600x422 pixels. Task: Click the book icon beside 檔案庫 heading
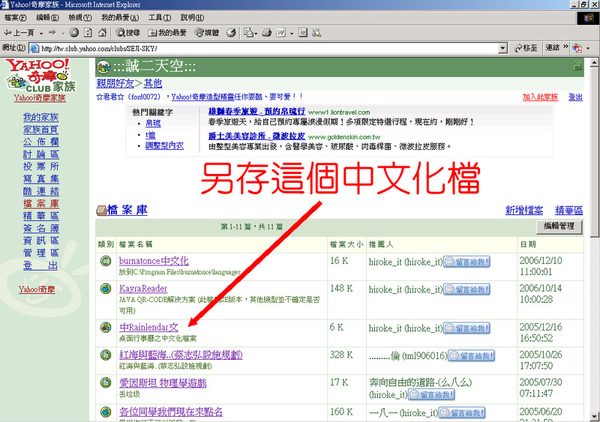click(x=101, y=210)
